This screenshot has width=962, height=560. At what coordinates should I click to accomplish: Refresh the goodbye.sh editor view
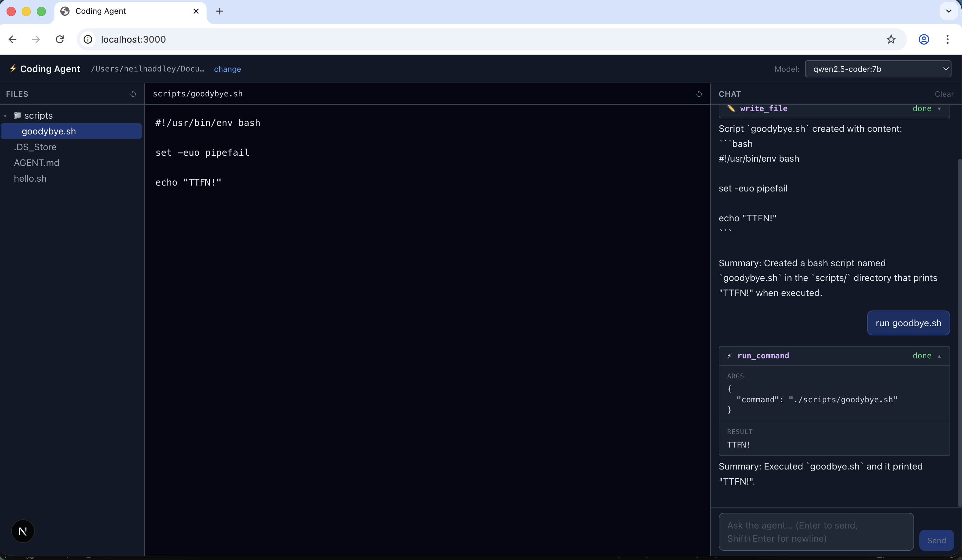pyautogui.click(x=699, y=93)
